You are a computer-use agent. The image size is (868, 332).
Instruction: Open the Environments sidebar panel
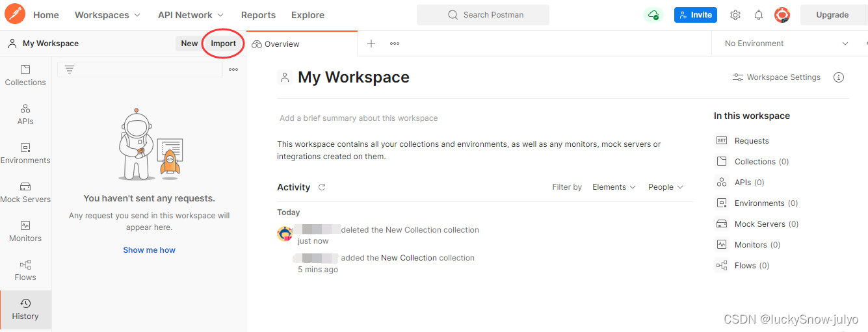25,153
